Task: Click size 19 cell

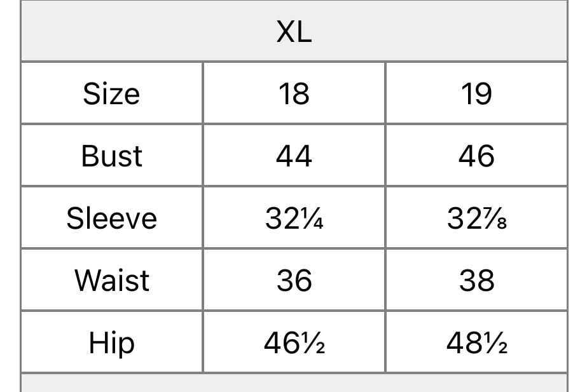Action: click(x=476, y=93)
